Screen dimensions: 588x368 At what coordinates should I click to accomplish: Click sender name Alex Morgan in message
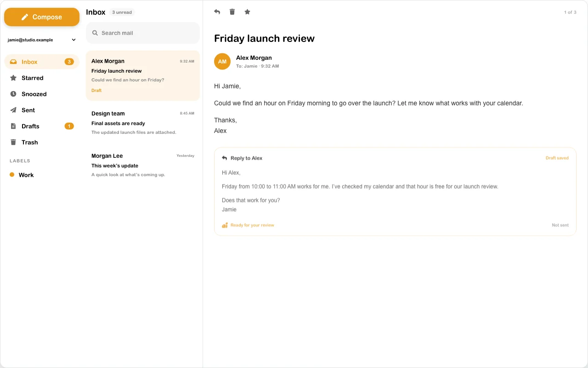[254, 58]
